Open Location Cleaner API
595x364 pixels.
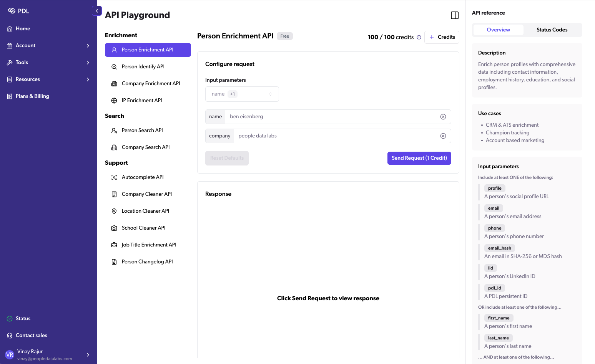pyautogui.click(x=148, y=211)
